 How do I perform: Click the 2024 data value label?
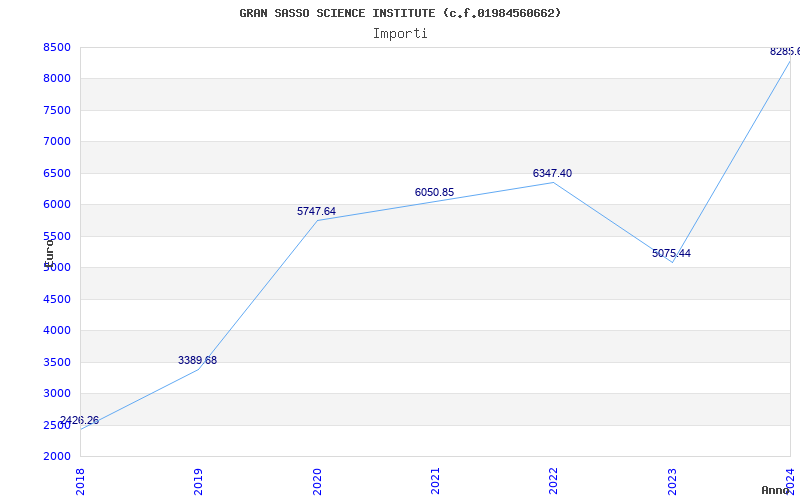pyautogui.click(x=785, y=52)
